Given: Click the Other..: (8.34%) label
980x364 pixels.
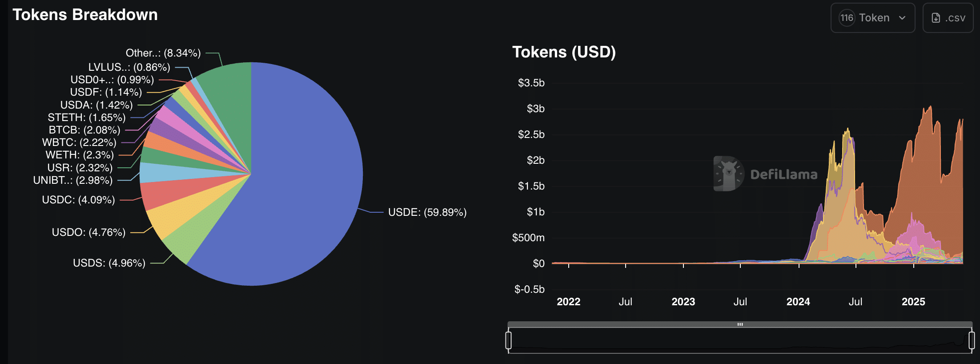Looking at the screenshot, I should coord(163,53).
